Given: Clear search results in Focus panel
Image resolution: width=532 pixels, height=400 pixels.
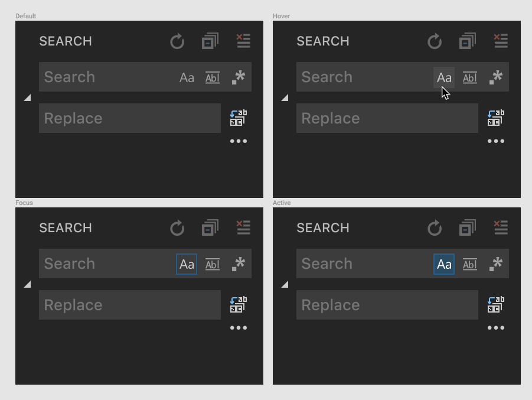Looking at the screenshot, I should point(243,228).
